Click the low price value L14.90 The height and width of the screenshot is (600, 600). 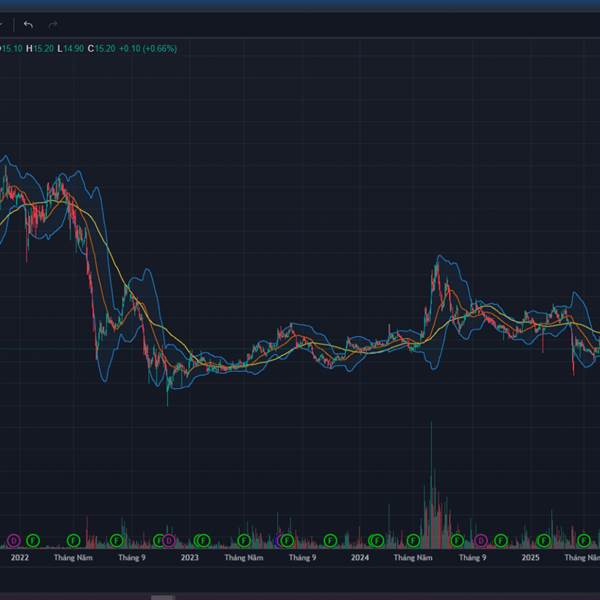[71, 48]
